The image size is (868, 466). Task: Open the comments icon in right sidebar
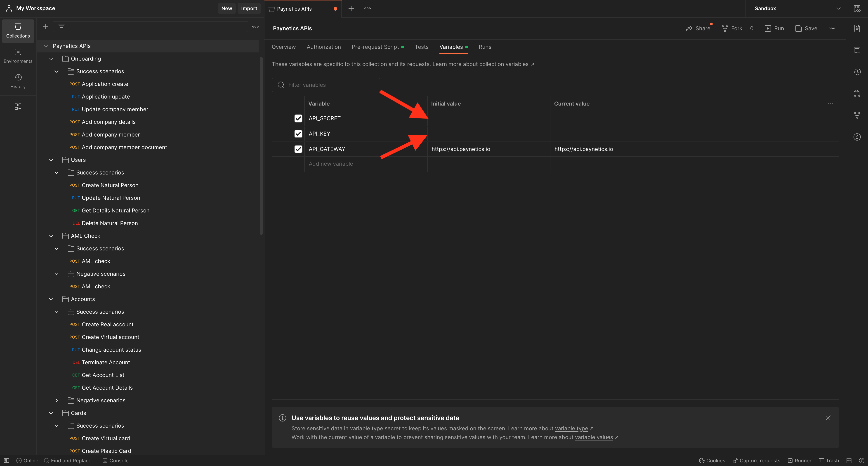[857, 50]
